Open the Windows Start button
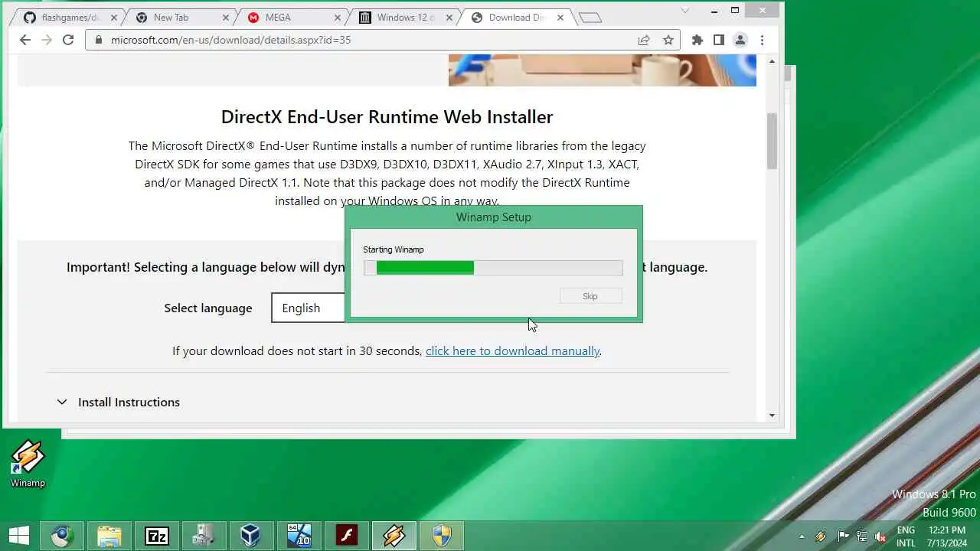 19,536
